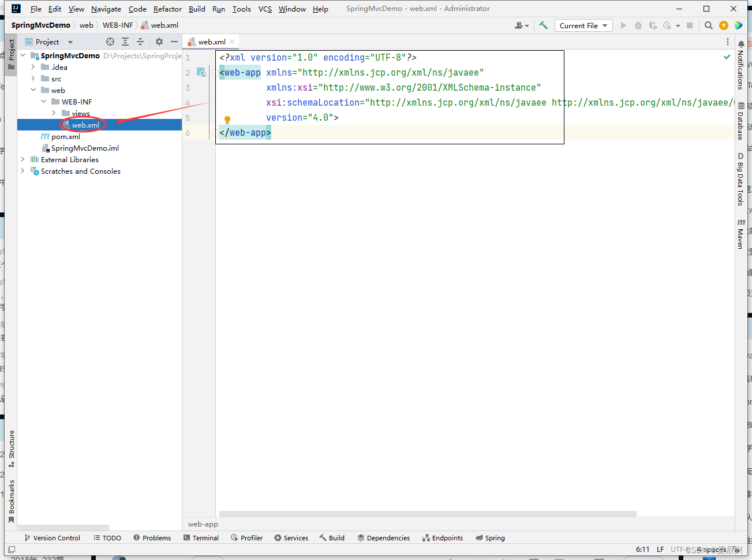Open the Current File run configuration dropdown
Screen dimensions: 752x560
pos(583,25)
